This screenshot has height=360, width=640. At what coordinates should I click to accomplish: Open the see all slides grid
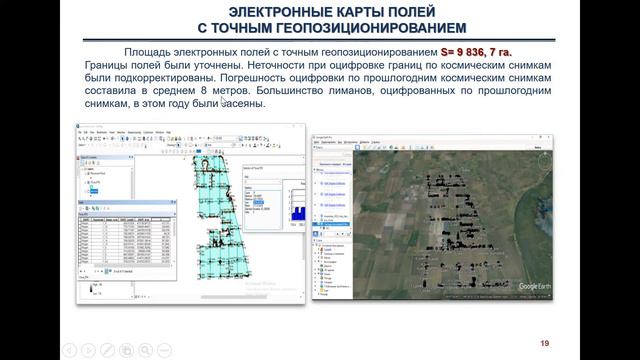[x=126, y=350]
